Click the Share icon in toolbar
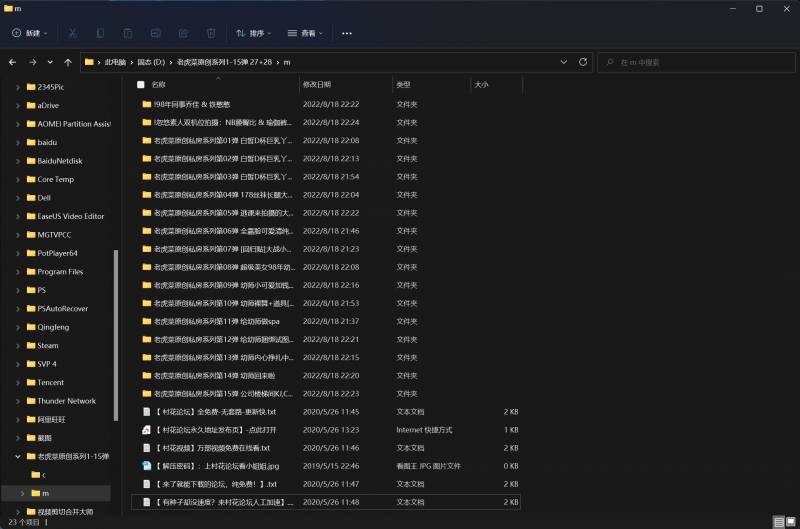 click(182, 33)
